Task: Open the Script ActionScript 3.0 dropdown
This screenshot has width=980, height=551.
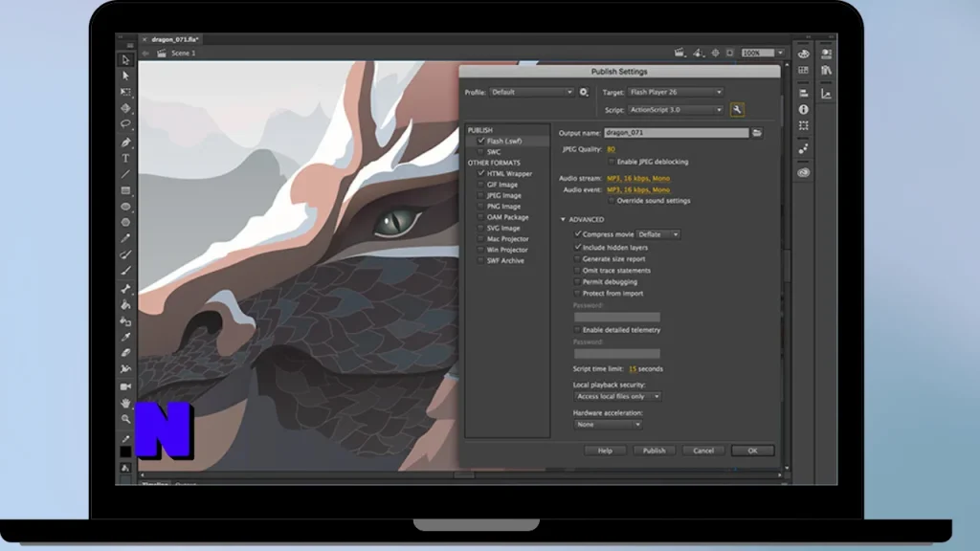Action: [x=676, y=110]
